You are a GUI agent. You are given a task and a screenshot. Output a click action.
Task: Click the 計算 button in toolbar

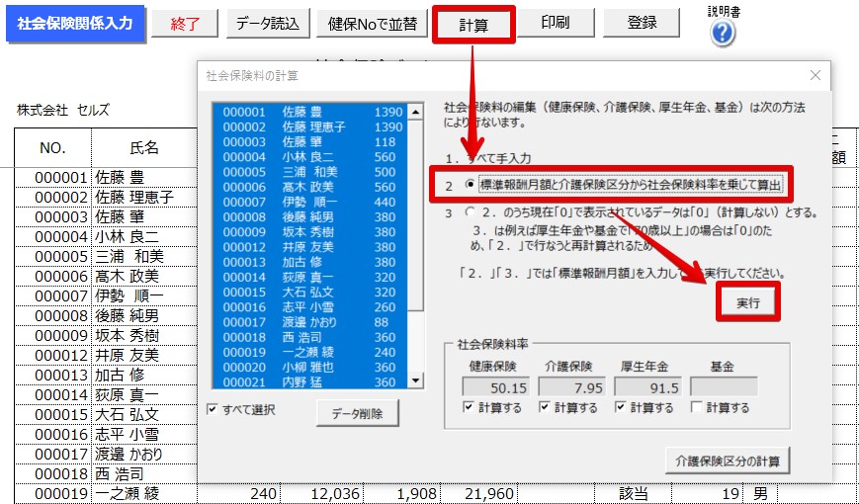[x=474, y=24]
